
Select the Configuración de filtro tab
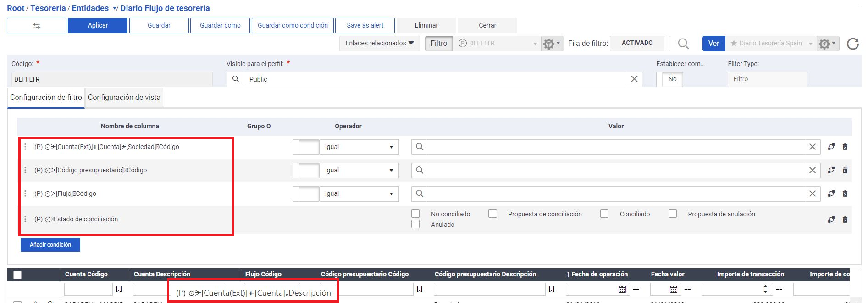(46, 98)
